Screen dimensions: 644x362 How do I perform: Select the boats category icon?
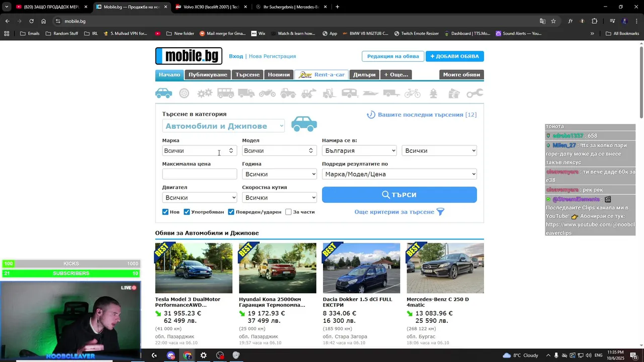(x=370, y=93)
